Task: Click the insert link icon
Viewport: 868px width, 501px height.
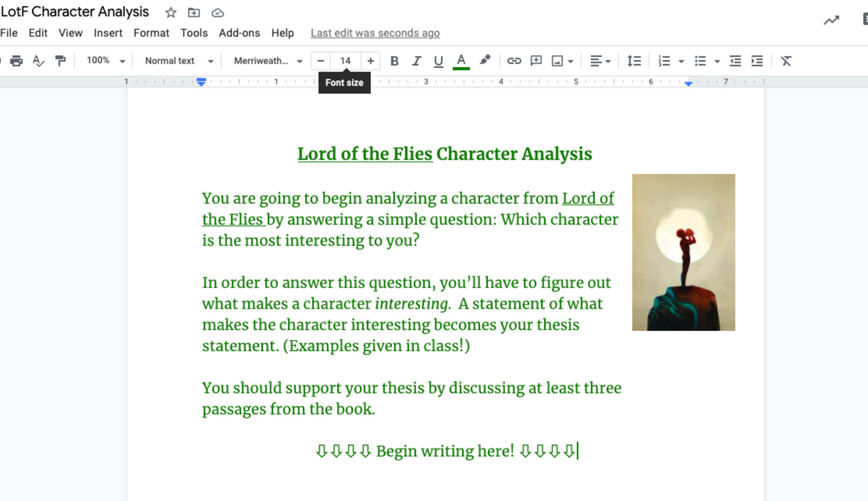Action: [514, 61]
